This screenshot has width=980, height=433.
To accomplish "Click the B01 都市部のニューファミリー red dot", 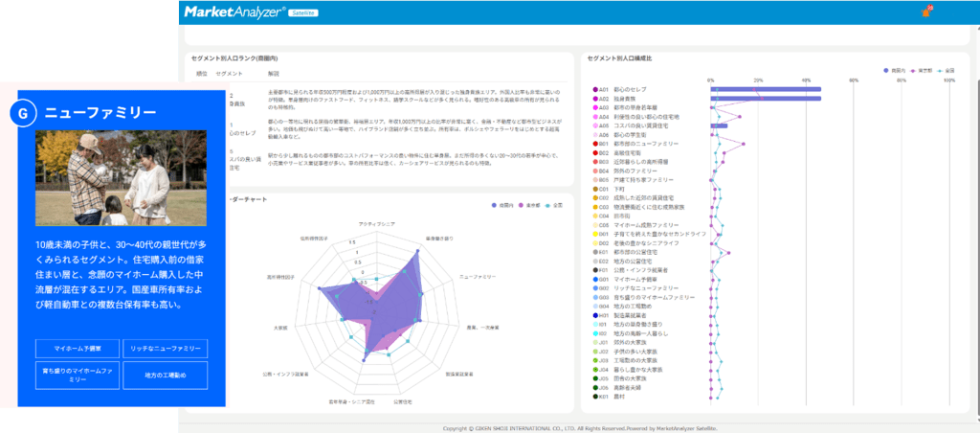I will [594, 144].
